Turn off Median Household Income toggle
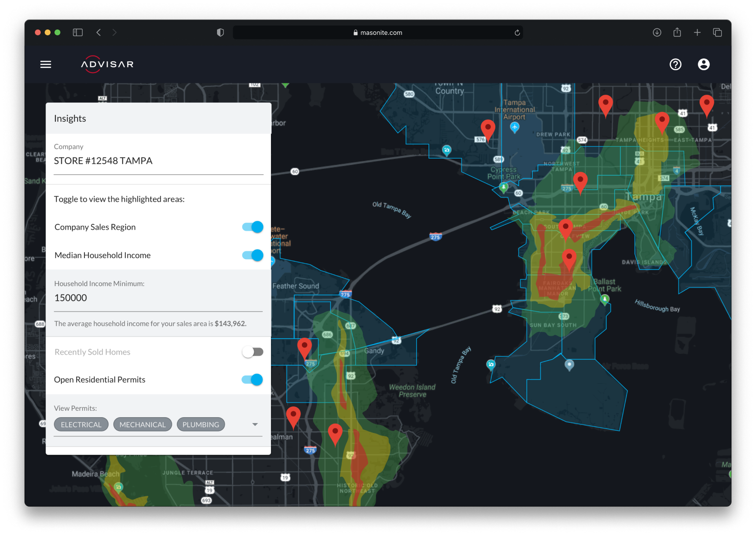756x536 pixels. [x=253, y=255]
